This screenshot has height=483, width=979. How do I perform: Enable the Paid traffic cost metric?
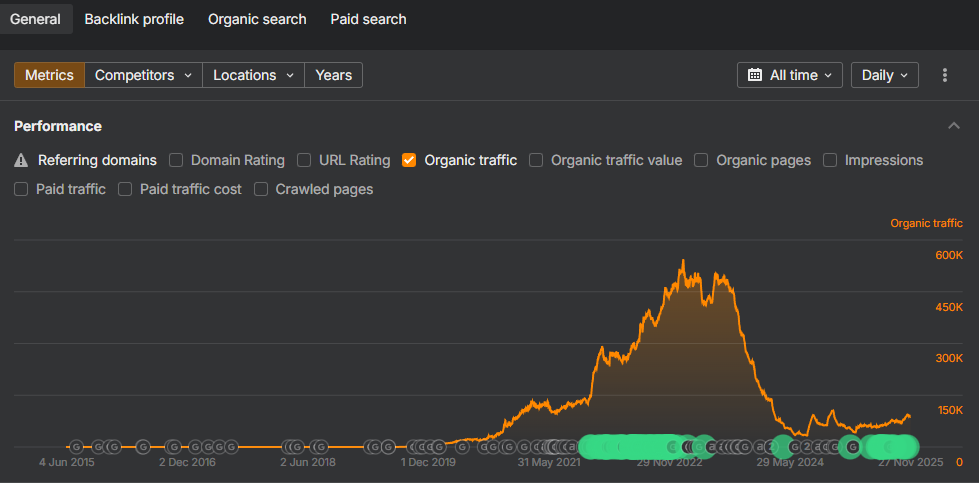click(125, 189)
